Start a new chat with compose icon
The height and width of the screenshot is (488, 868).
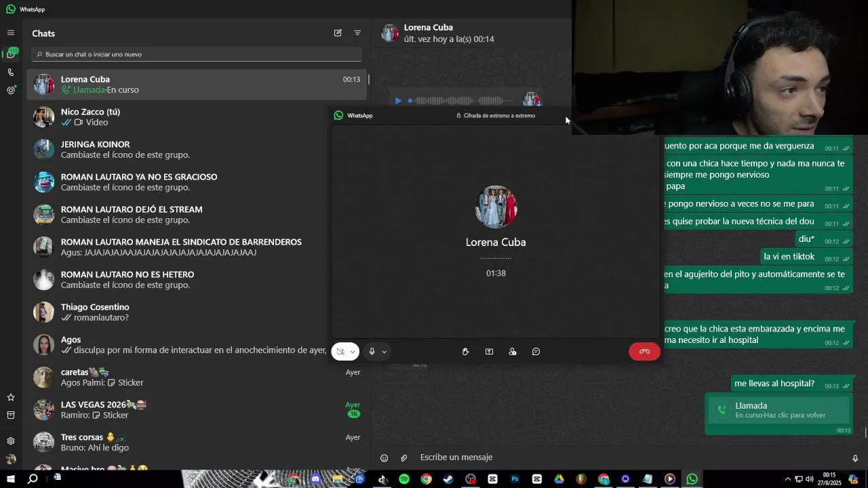tap(338, 33)
